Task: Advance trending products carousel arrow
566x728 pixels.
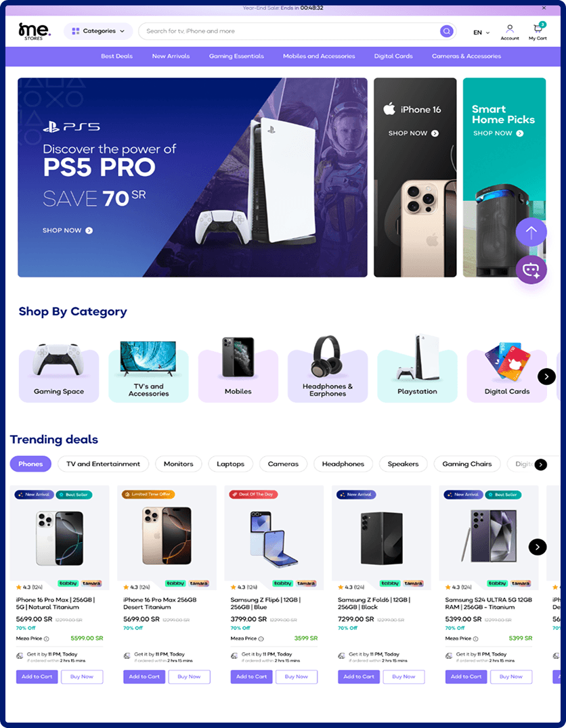Action: click(x=537, y=547)
